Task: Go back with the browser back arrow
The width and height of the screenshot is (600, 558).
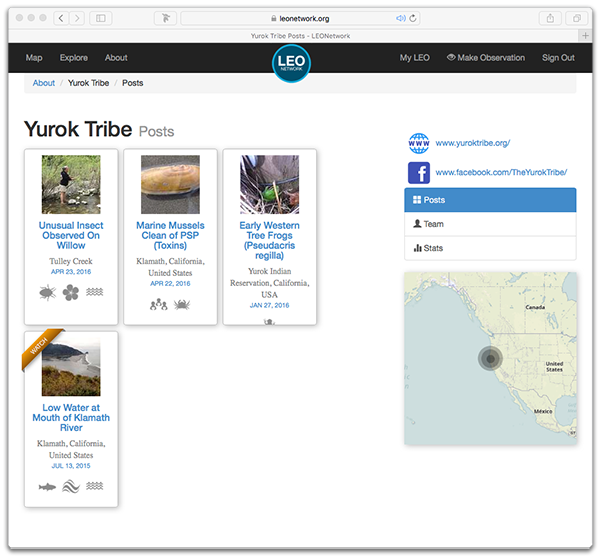Action: point(61,18)
